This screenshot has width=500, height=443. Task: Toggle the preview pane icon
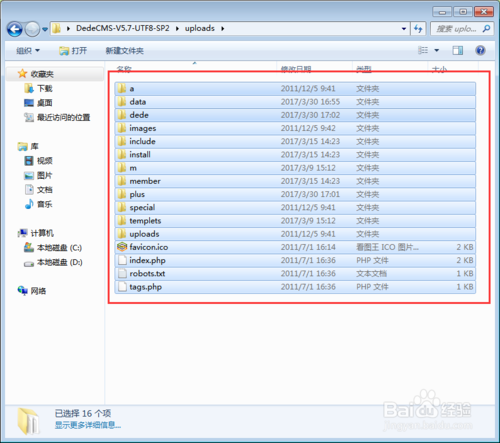click(457, 51)
